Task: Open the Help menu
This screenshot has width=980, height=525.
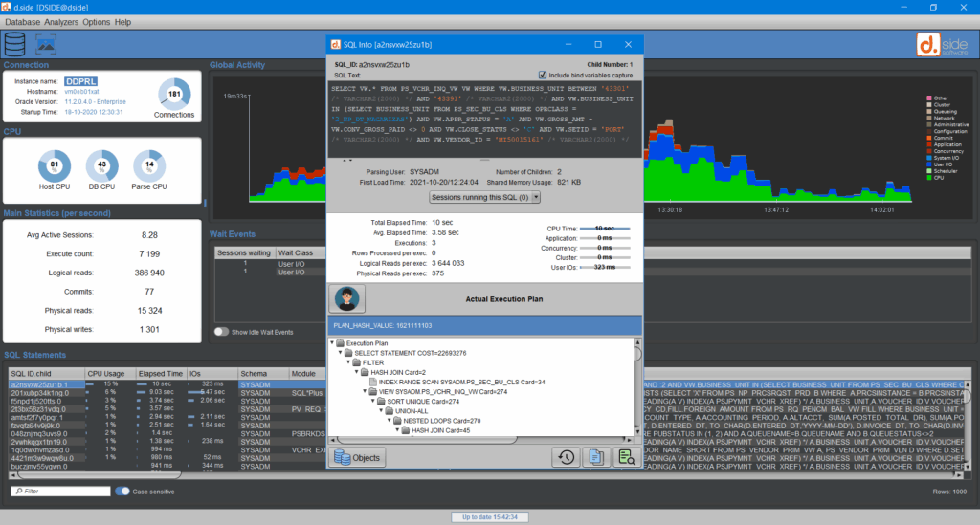Action: [x=123, y=22]
